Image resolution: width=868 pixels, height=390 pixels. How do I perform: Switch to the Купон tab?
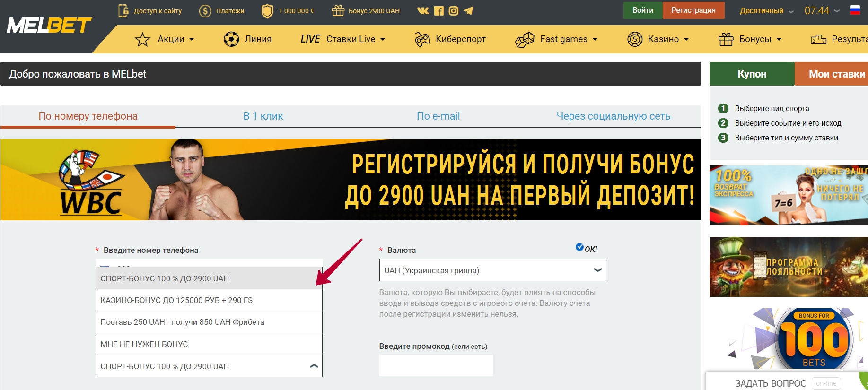coord(752,74)
